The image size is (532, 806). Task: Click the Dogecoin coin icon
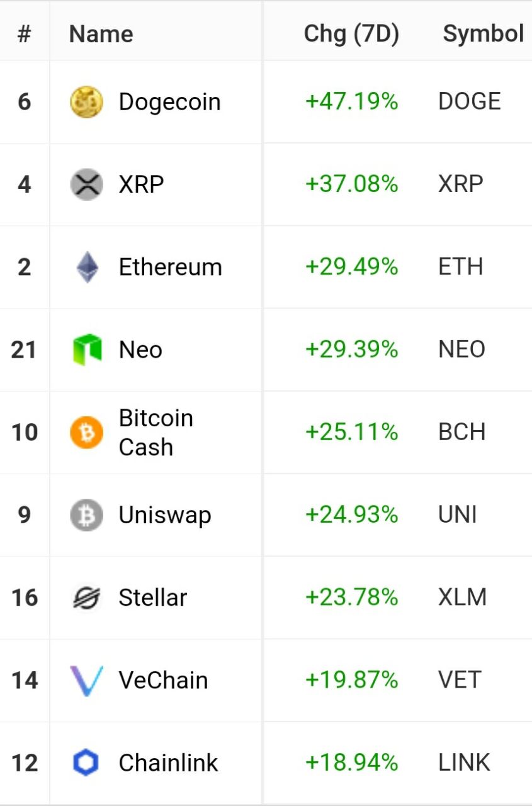(86, 102)
